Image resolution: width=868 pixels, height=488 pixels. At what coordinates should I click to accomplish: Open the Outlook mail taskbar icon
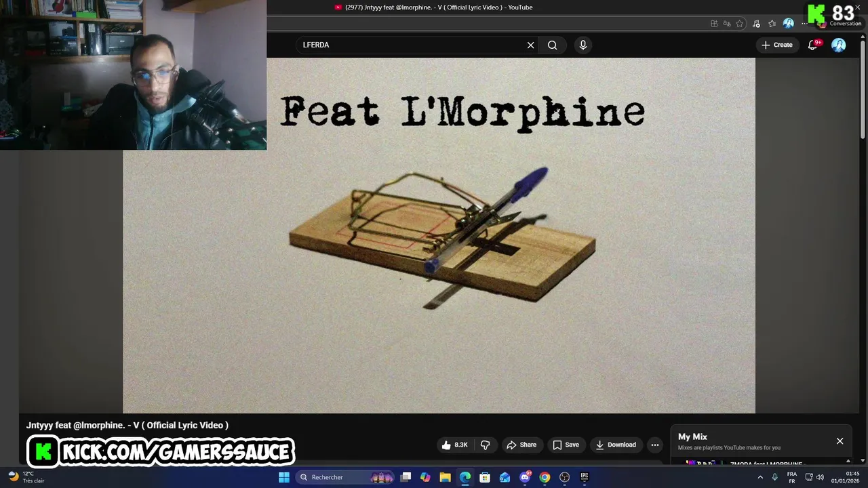(505, 477)
